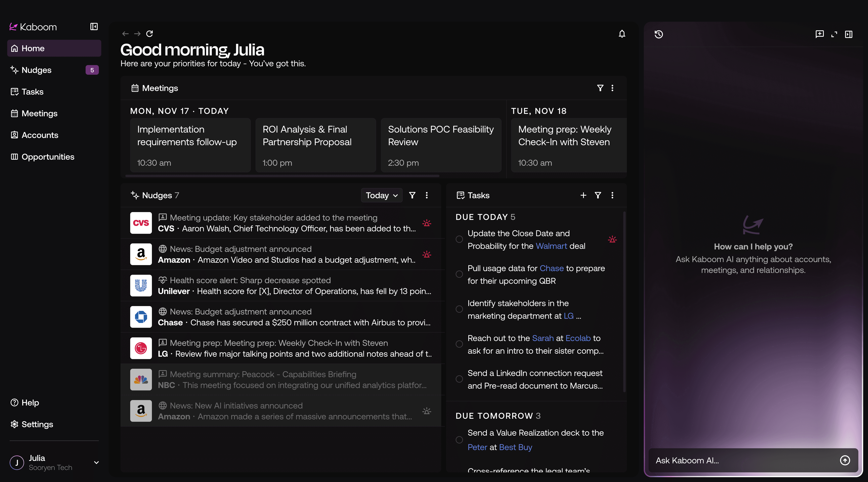Follow the Best Buy account link
Viewport: 868px width, 482px height.
tap(515, 447)
